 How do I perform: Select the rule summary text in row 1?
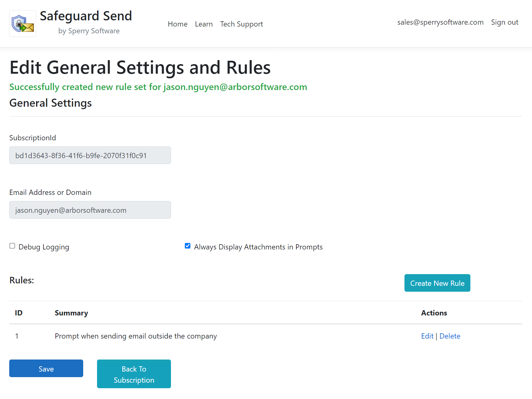click(x=136, y=336)
